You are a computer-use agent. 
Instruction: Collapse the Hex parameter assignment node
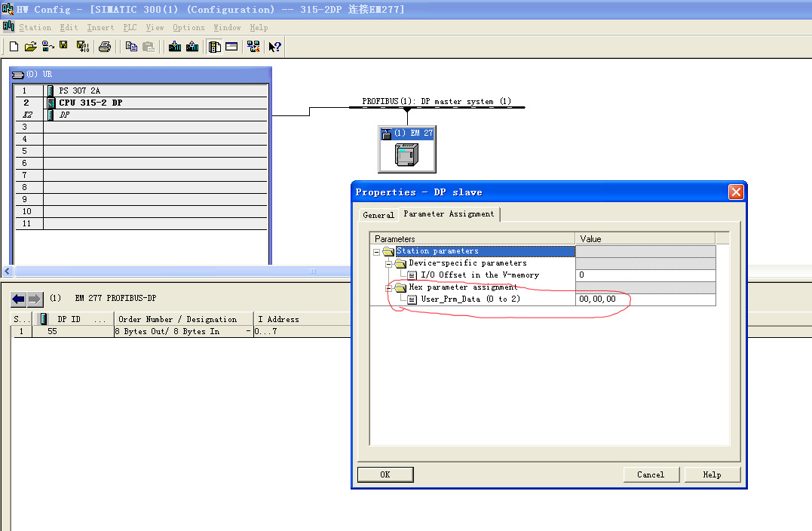pos(388,288)
